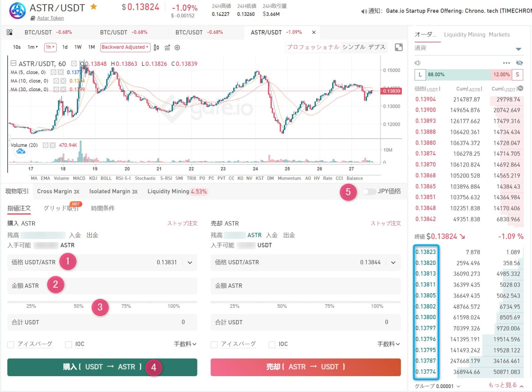Screen dimensions: 532x392
Task: Toggle the JPY price switch
Action: (369, 192)
